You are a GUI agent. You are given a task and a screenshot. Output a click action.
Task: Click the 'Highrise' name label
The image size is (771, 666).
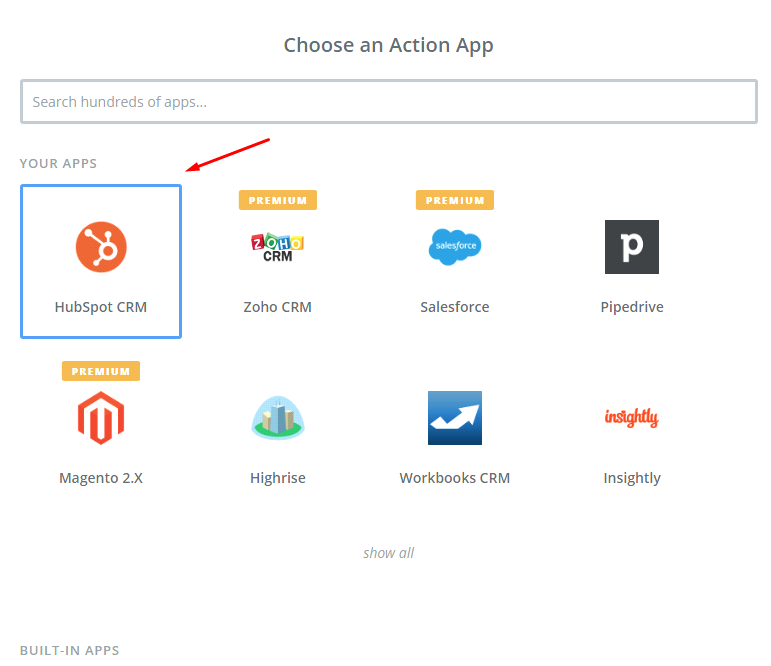click(277, 478)
